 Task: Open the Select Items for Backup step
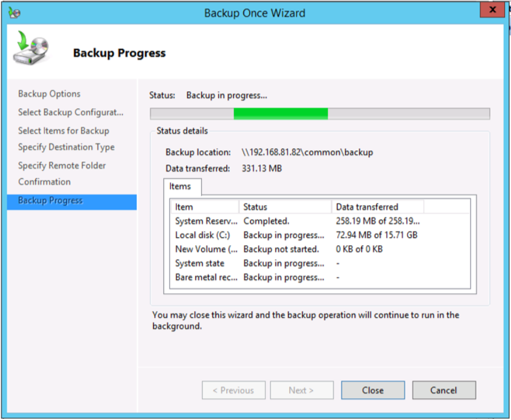pos(64,131)
